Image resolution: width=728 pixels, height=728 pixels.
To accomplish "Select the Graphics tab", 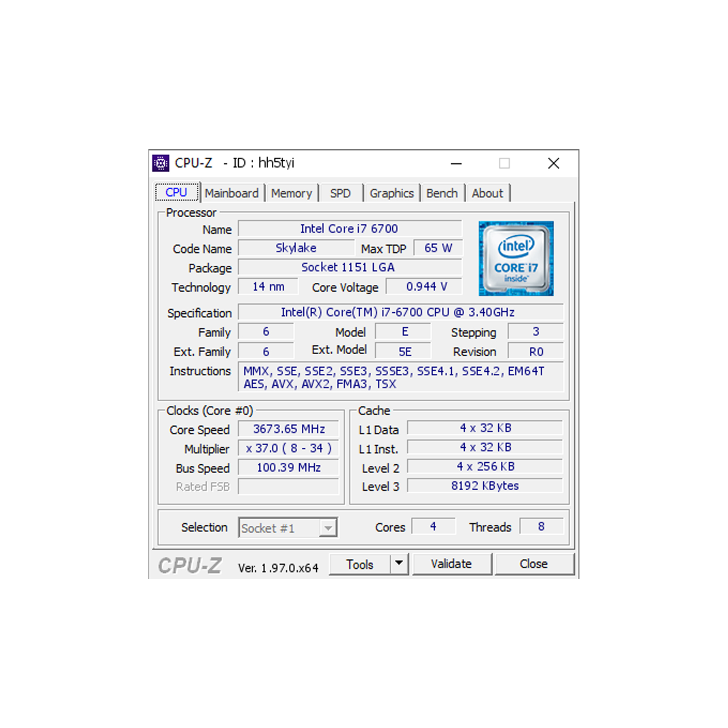I will tap(392, 193).
